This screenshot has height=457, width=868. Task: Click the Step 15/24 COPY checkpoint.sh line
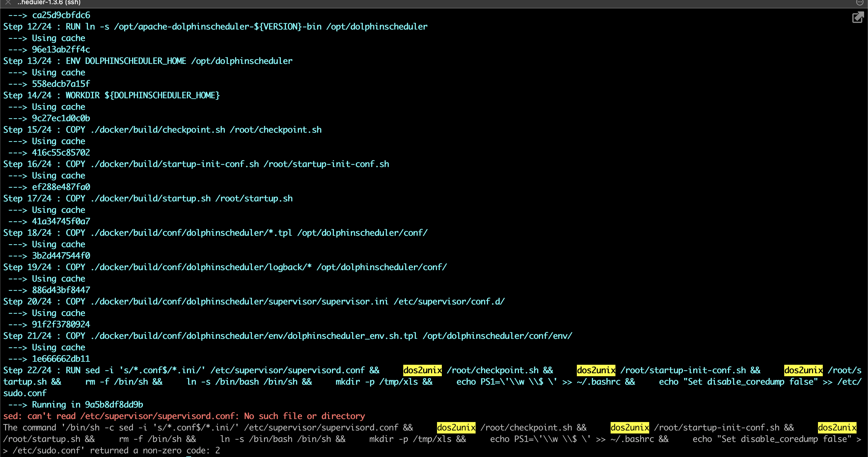162,130
